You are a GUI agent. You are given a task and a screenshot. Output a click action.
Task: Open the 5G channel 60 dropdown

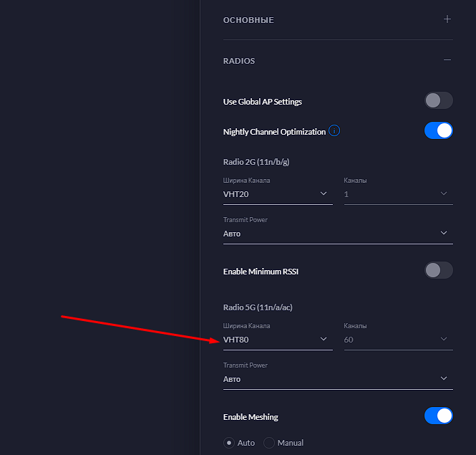click(x=398, y=340)
